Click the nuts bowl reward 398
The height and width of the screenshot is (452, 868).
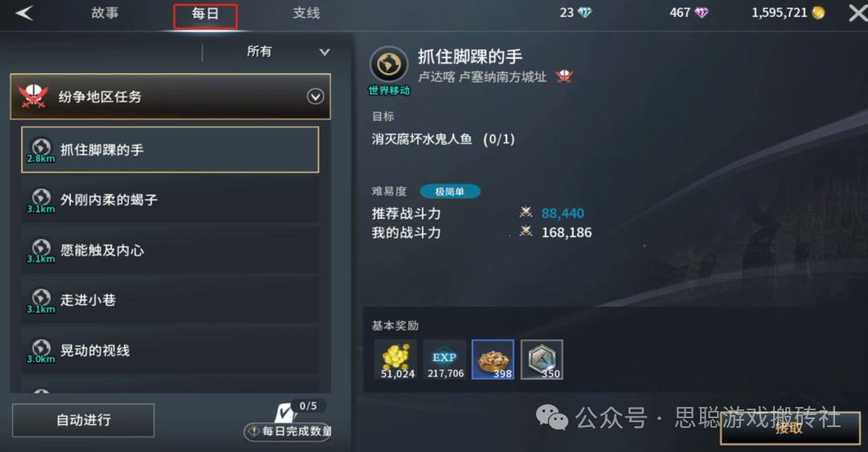(x=493, y=360)
